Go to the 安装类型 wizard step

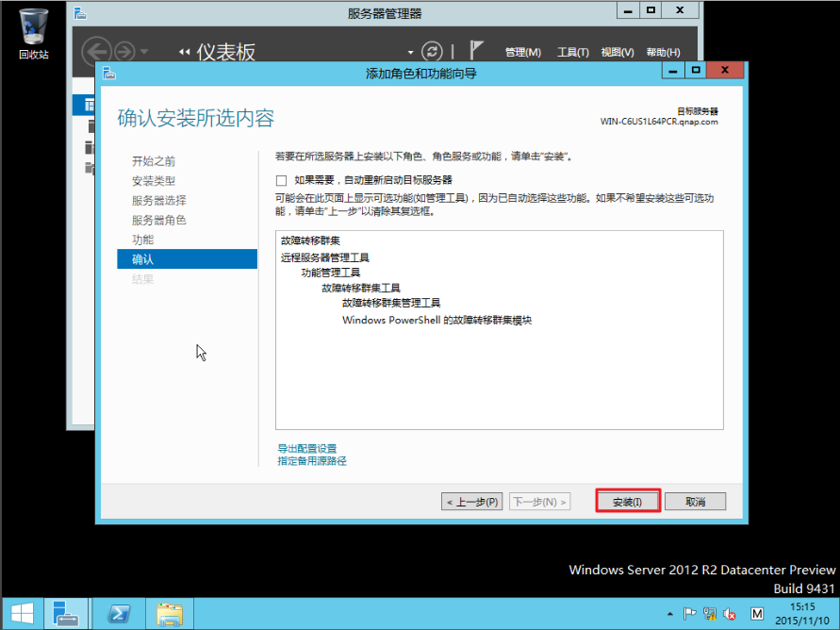154,181
